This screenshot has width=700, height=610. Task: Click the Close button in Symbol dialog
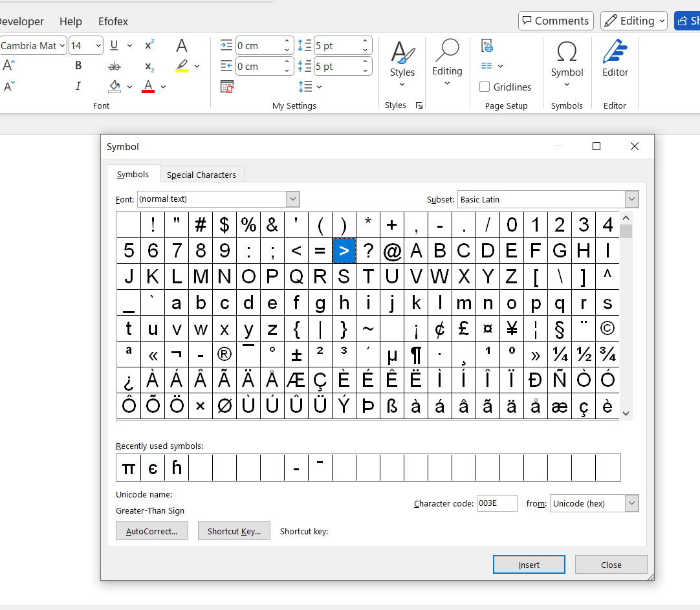click(611, 565)
